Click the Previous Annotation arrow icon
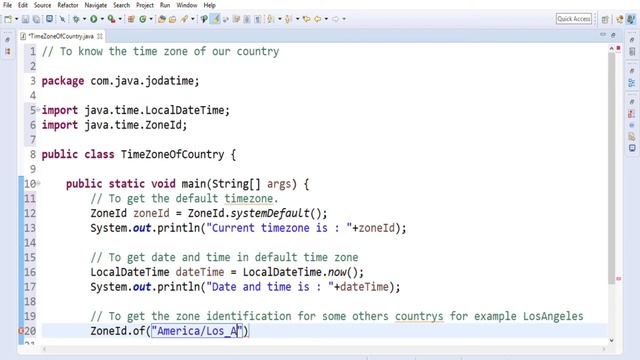640x360 pixels. (x=288, y=19)
